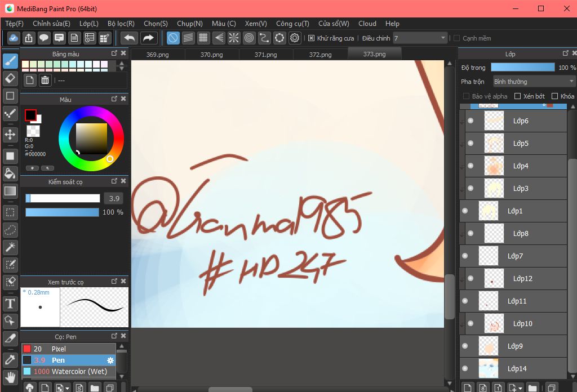Click the cloud save icon in toolbar
The image size is (577, 392).
(14, 38)
